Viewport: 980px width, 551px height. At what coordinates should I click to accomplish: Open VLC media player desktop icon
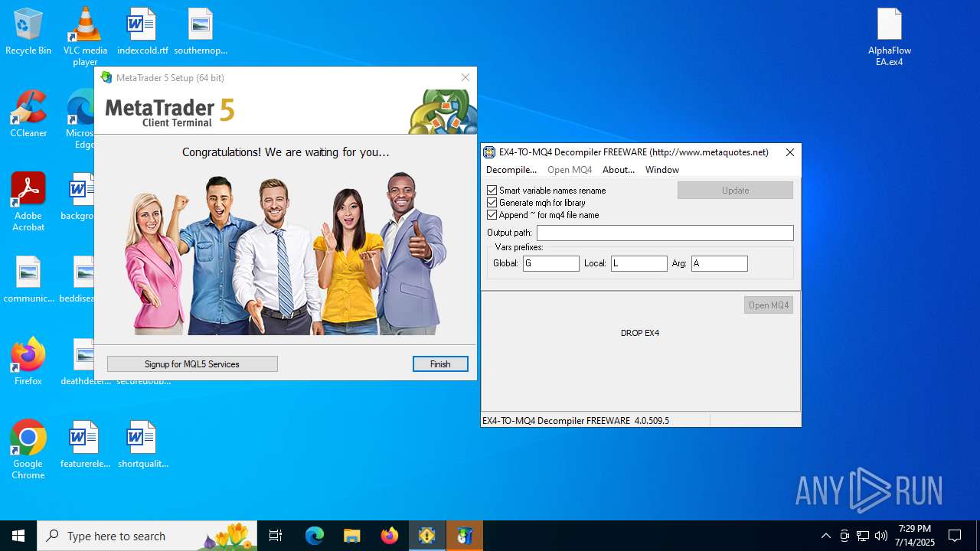tap(85, 36)
